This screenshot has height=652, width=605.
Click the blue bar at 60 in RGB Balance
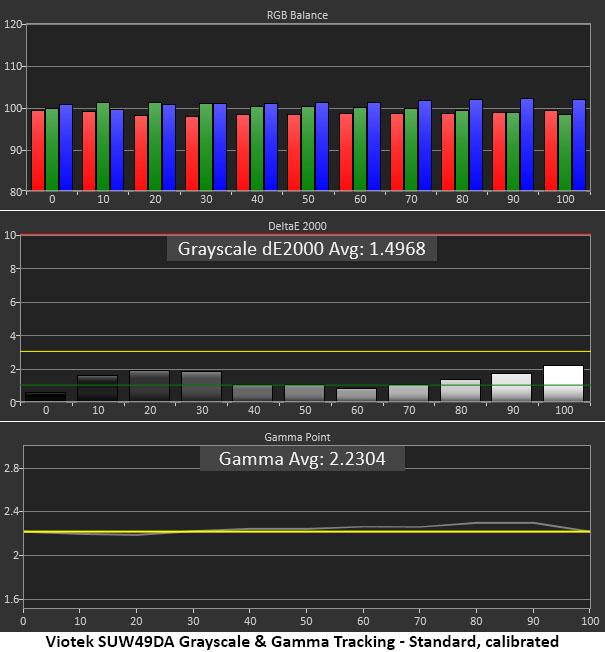[374, 147]
